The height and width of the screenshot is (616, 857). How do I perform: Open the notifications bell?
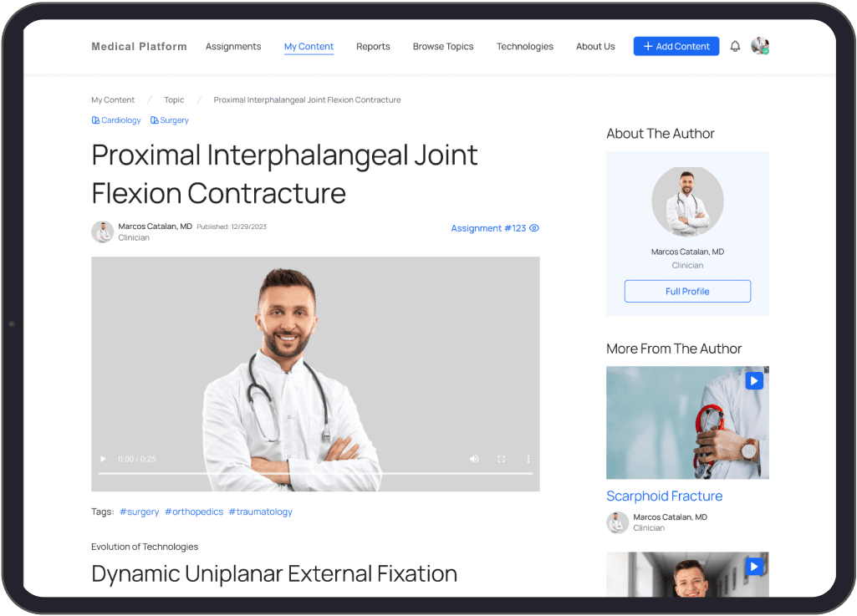[x=735, y=46]
